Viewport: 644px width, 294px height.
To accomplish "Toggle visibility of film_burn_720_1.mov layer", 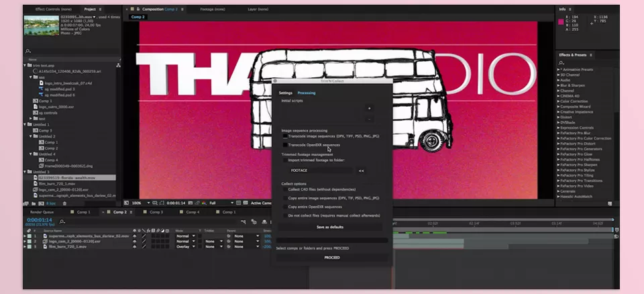I will point(134,247).
